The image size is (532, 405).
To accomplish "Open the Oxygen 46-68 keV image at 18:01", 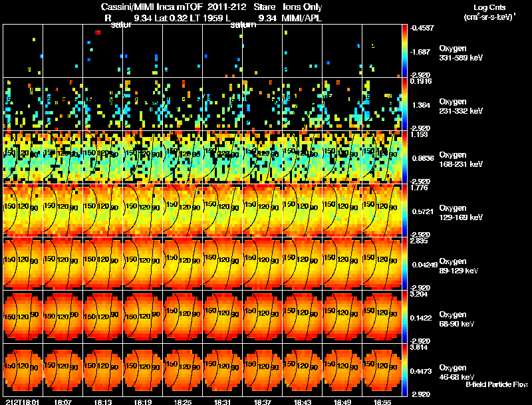I will pos(23,370).
